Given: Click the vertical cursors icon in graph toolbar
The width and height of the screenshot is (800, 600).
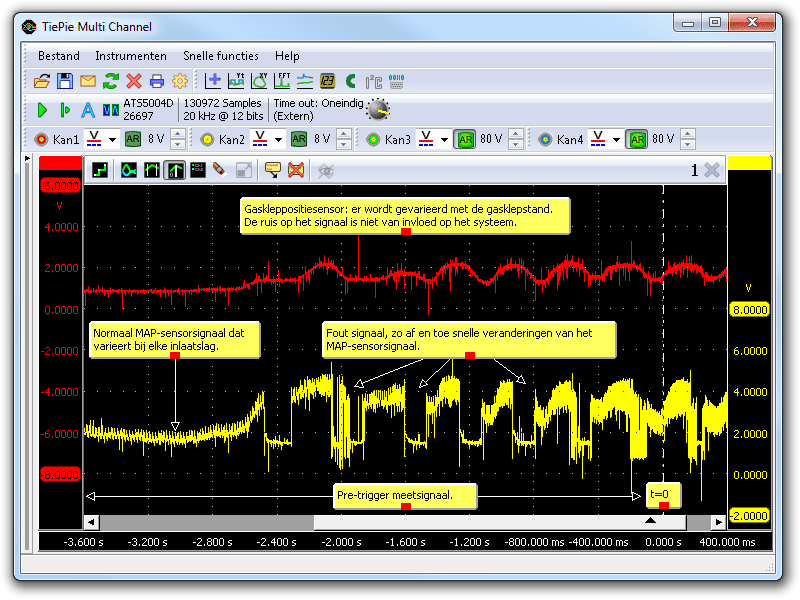Looking at the screenshot, I should [x=152, y=170].
